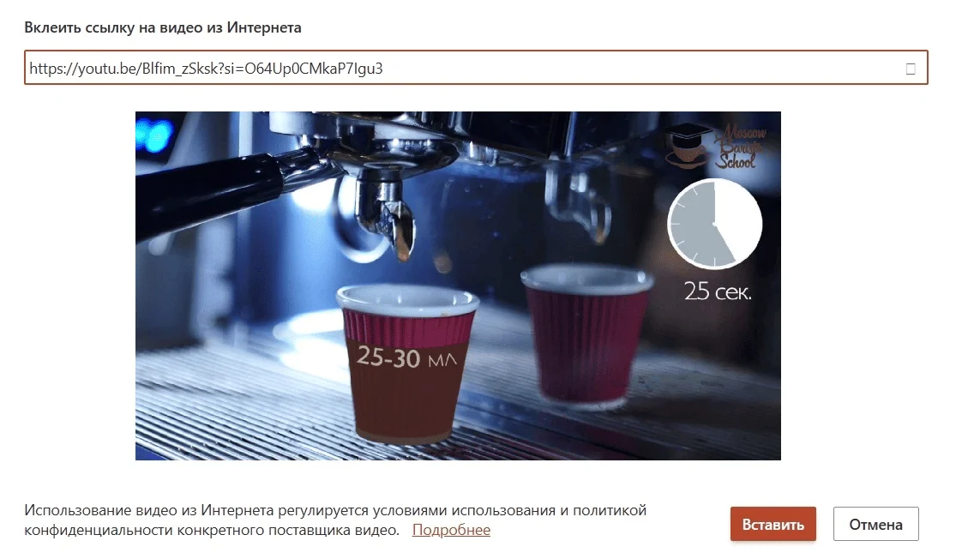Click the small square icon inside URL field
This screenshot has width=980, height=553.
[x=910, y=69]
